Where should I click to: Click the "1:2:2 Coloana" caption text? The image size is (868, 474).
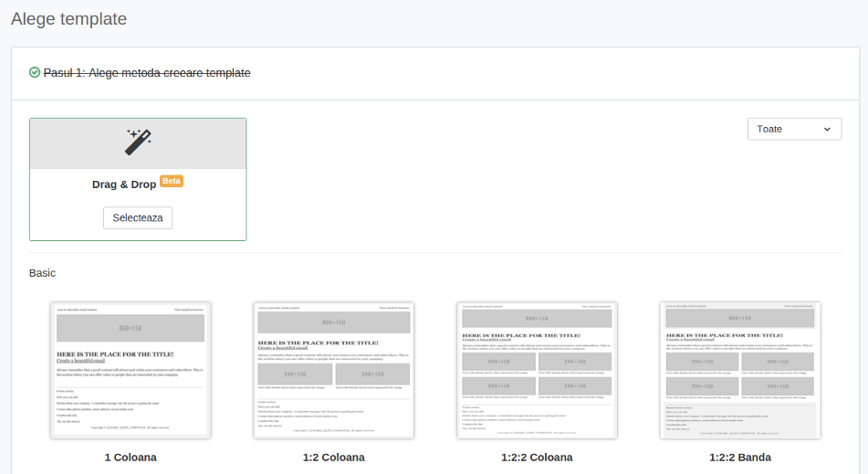pos(537,458)
